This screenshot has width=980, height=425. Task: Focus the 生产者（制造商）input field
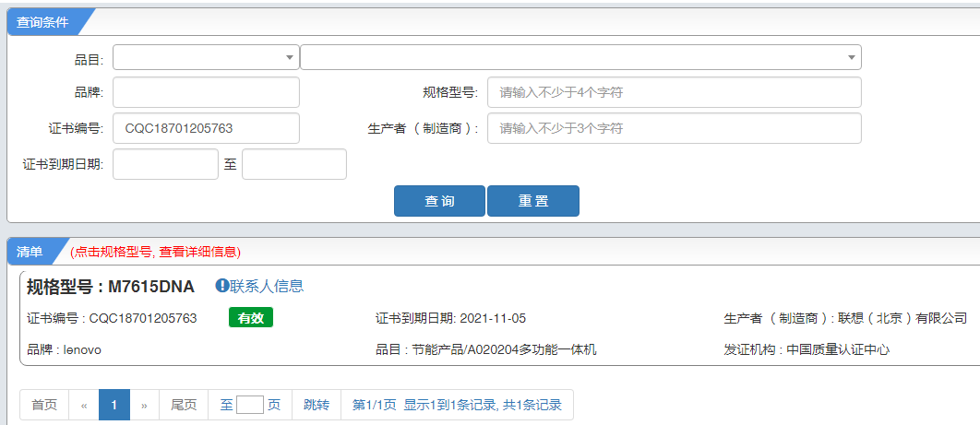click(675, 128)
